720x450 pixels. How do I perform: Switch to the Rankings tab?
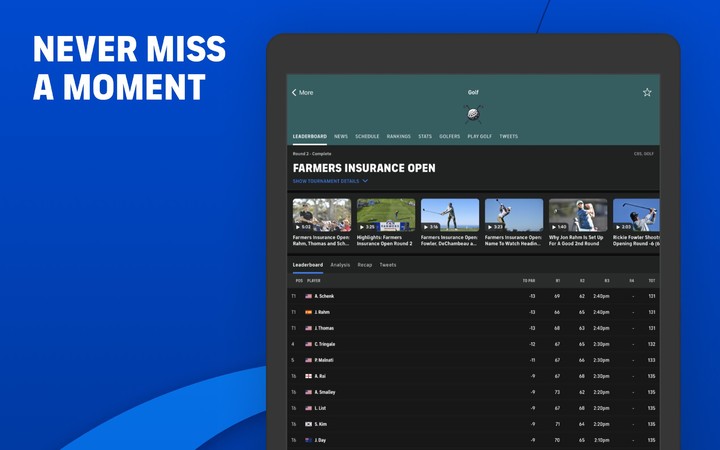point(398,136)
